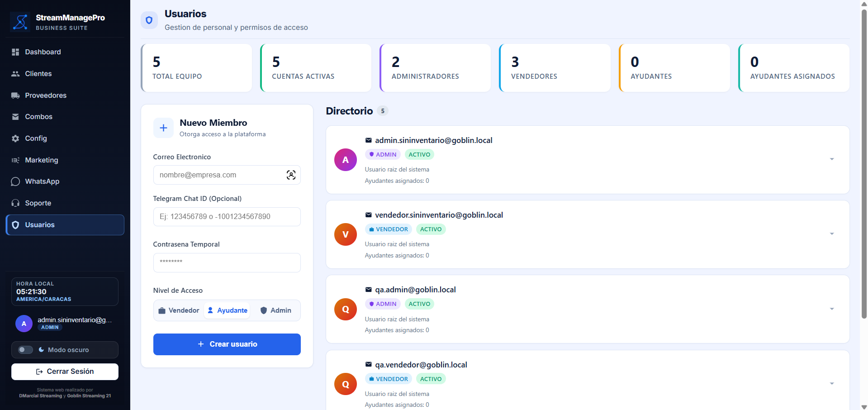The image size is (868, 410).
Task: Expand the admin.sininventario@goblin.local user card
Action: pyautogui.click(x=832, y=159)
